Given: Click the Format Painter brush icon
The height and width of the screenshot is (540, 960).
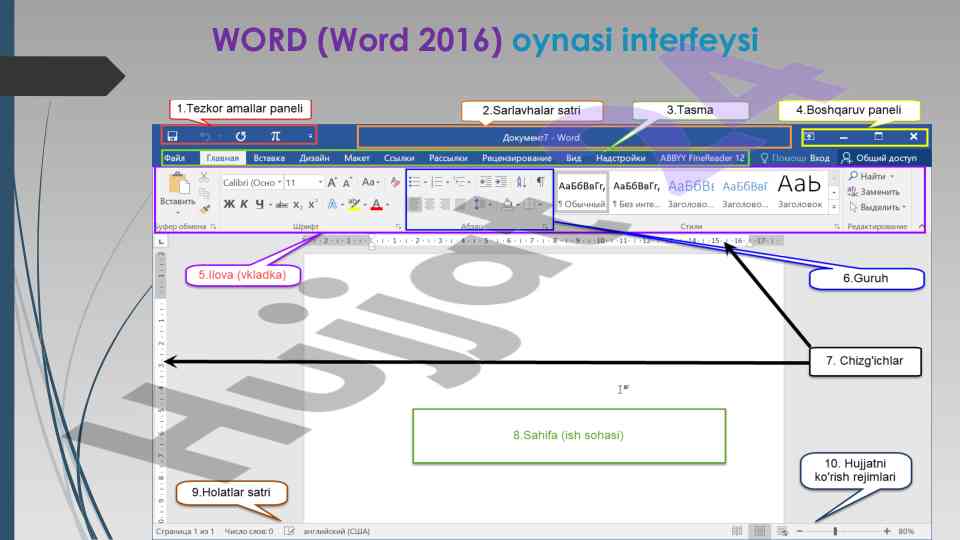Looking at the screenshot, I should [x=205, y=209].
